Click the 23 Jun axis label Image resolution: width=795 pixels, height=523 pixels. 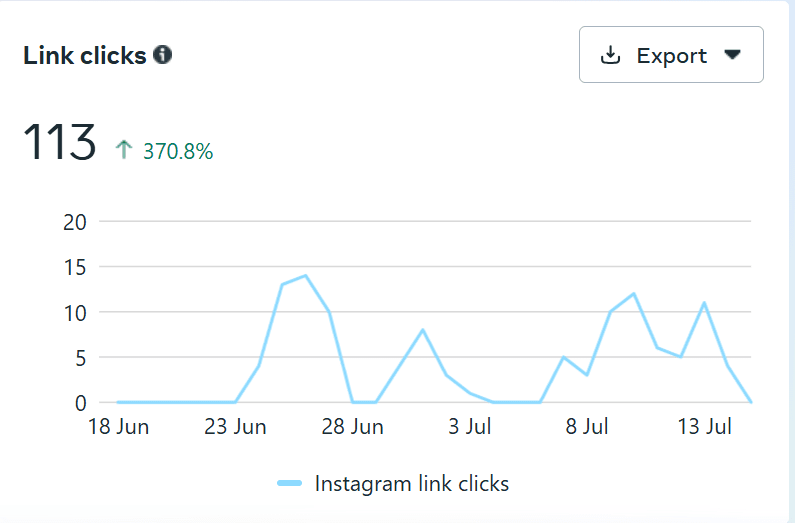pos(236,427)
